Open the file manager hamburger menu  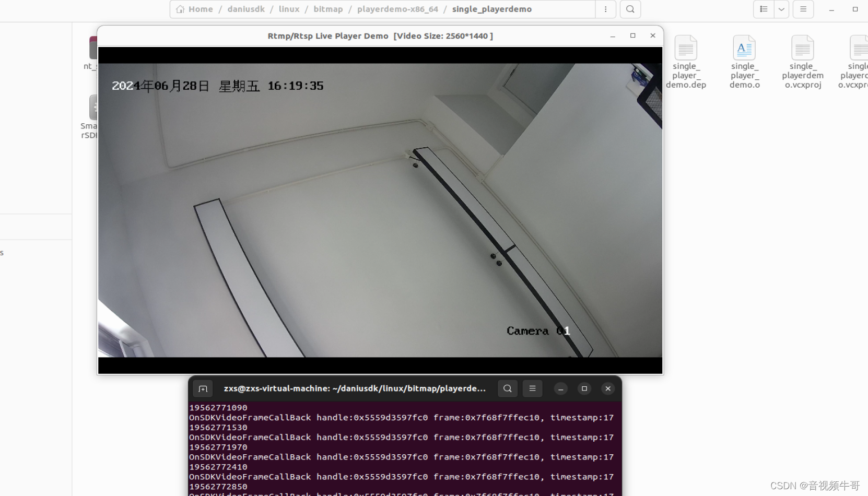pyautogui.click(x=803, y=9)
